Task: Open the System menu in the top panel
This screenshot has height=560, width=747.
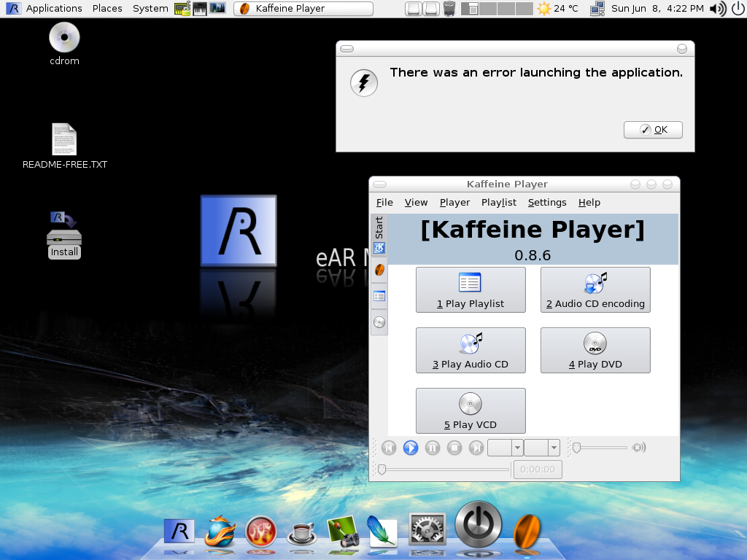Action: point(150,8)
